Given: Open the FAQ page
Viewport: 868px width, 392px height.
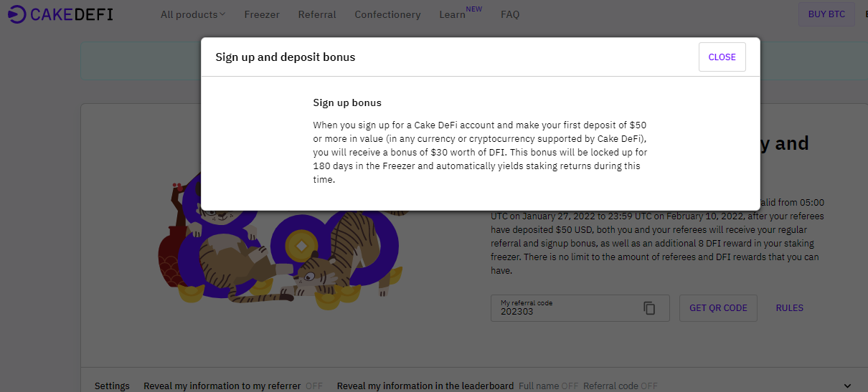Looking at the screenshot, I should (510, 14).
